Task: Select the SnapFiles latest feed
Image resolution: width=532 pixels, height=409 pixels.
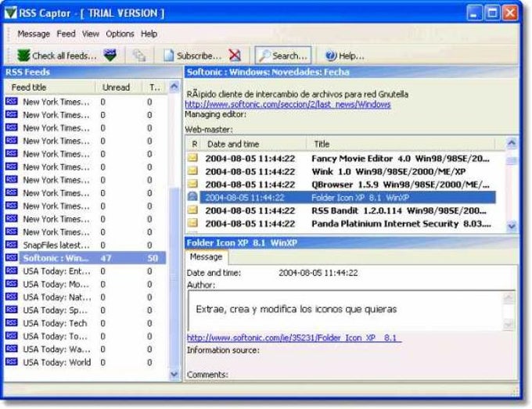Action: pos(85,245)
